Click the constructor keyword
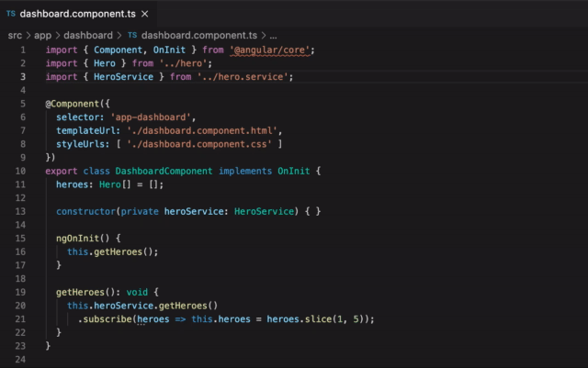The height and width of the screenshot is (368, 588). [x=85, y=212]
